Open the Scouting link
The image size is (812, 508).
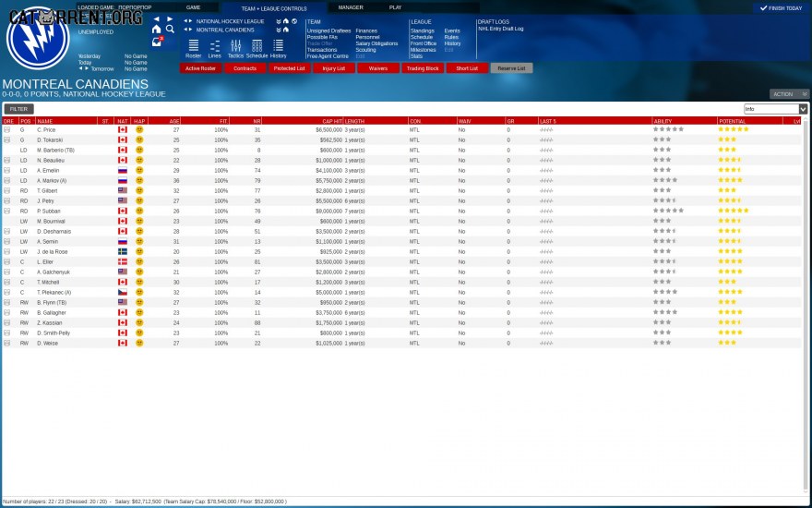[x=365, y=50]
